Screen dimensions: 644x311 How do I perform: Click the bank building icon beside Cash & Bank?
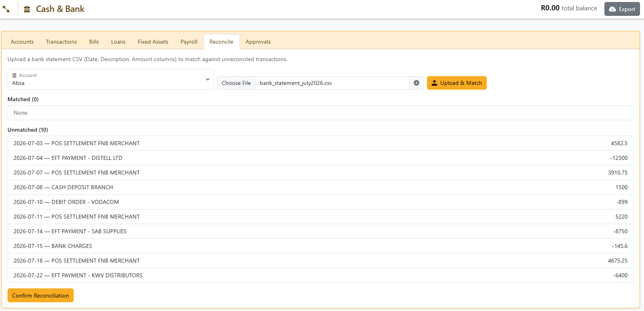pos(27,9)
